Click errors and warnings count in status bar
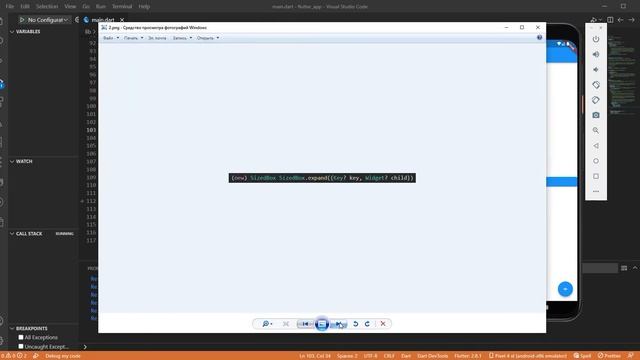Screen dimensions: 640x360 (x=14, y=356)
